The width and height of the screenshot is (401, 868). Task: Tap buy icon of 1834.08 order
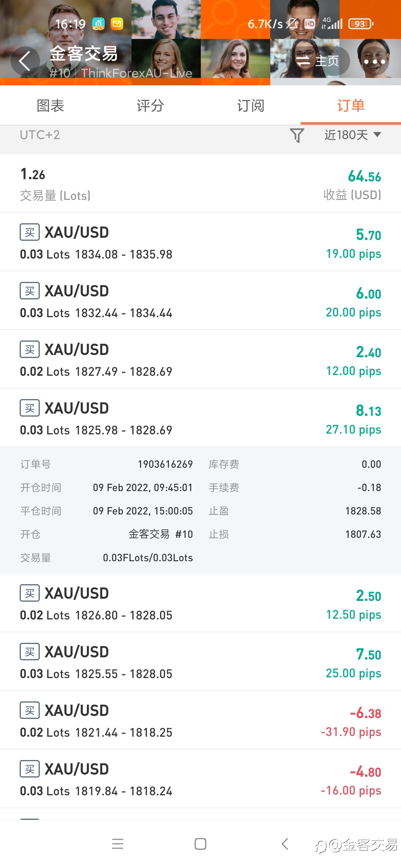[30, 233]
